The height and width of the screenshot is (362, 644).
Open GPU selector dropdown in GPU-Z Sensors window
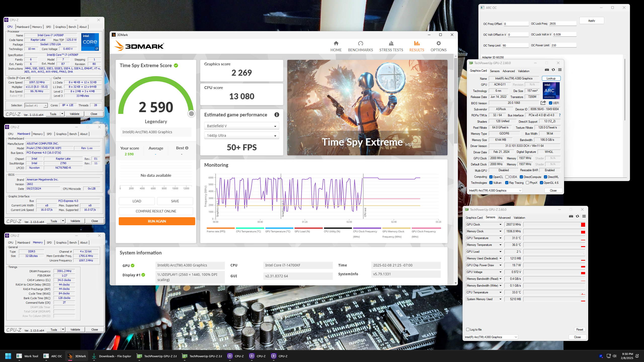tap(491, 337)
